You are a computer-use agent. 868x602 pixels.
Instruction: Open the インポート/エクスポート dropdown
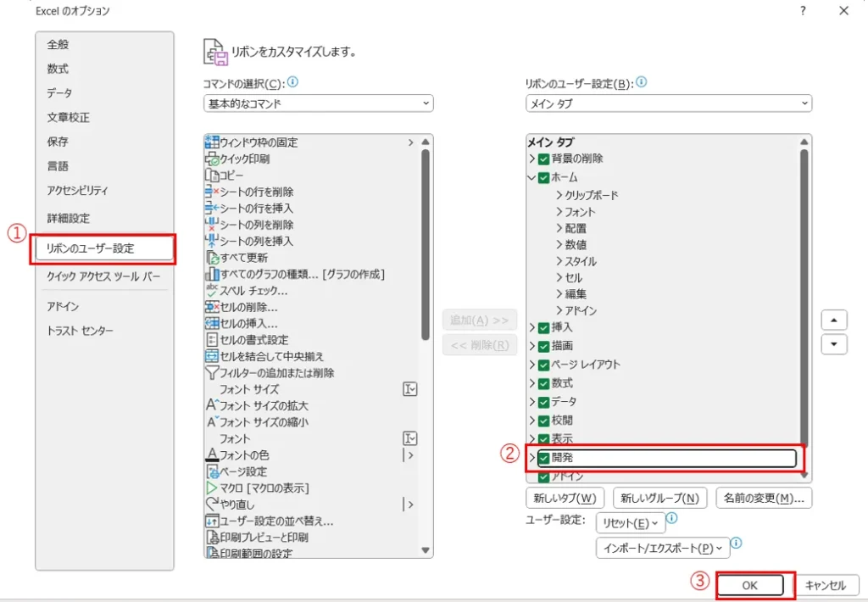click(x=663, y=549)
